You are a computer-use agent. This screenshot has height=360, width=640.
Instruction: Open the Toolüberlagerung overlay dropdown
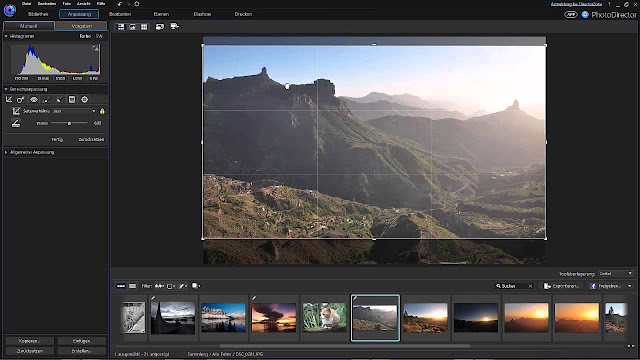[616, 273]
